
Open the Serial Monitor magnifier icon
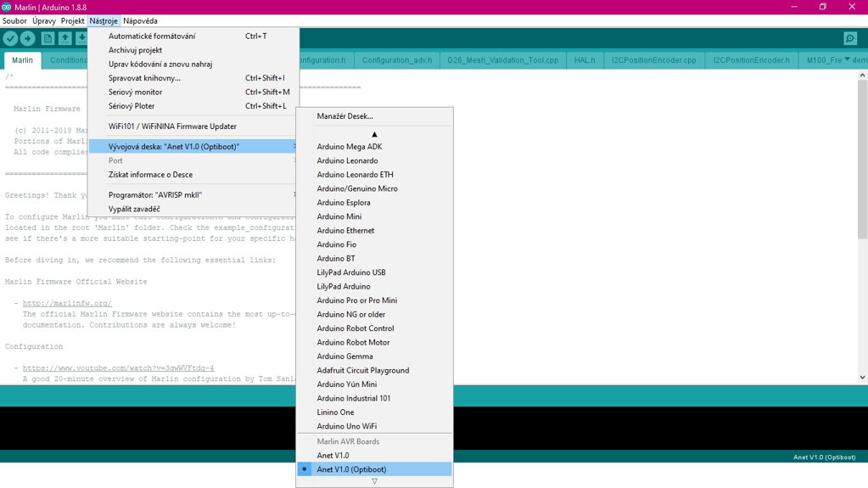tap(850, 38)
